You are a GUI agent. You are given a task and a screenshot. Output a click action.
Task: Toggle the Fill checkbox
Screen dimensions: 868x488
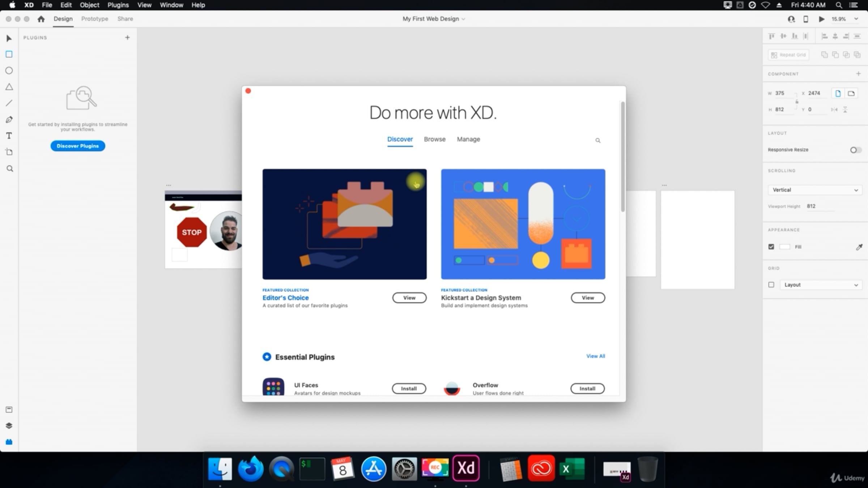(x=771, y=247)
